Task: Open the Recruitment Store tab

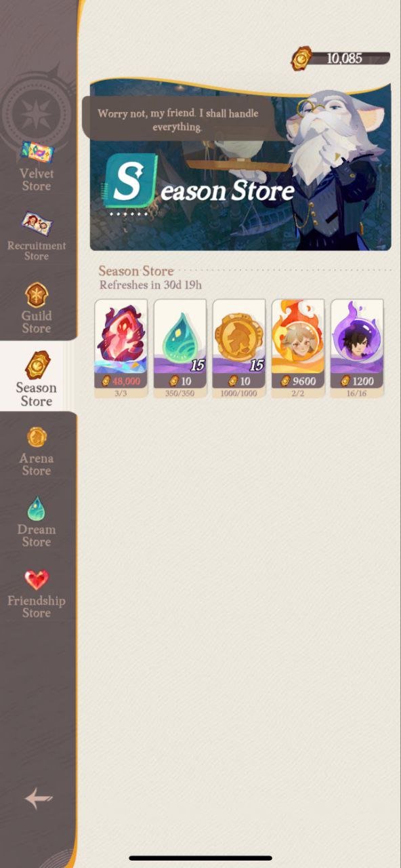Action: tap(37, 237)
